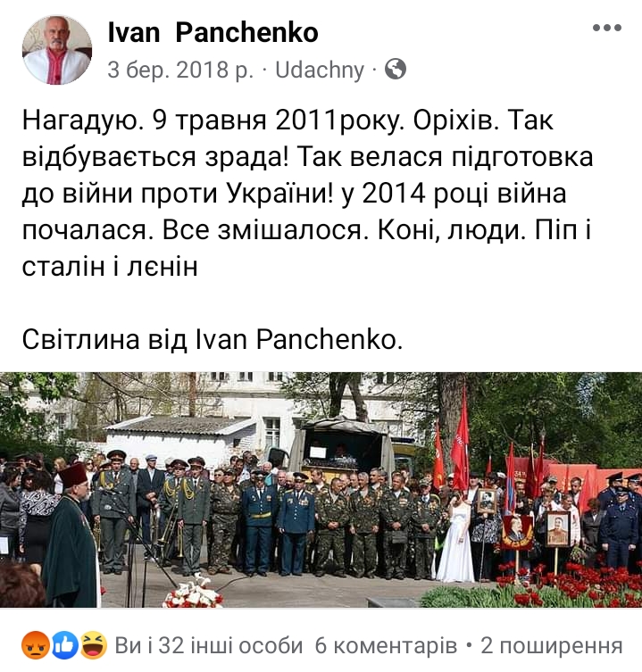Open the three-dot post options menu

607,28
